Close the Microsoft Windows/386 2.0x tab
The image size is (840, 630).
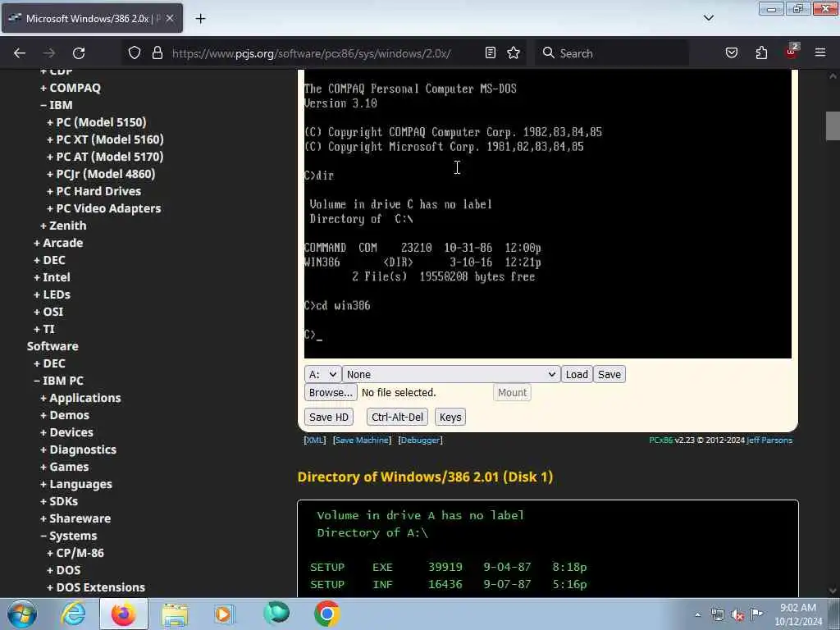click(x=170, y=19)
